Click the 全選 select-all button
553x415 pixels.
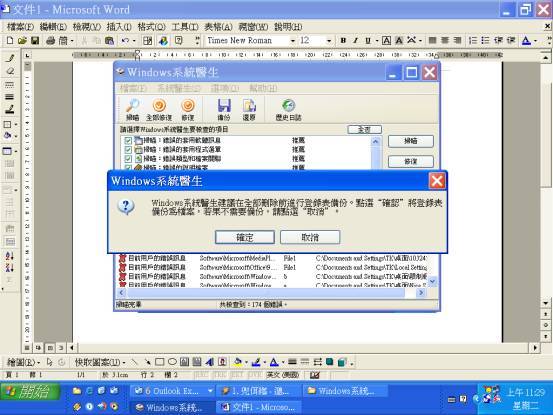(x=364, y=129)
